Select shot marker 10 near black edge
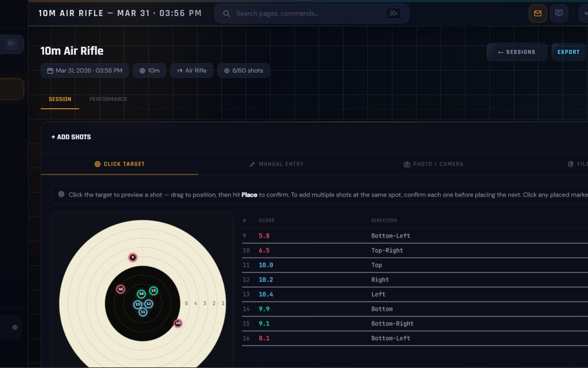Image resolution: width=588 pixels, height=368 pixels. tap(178, 323)
